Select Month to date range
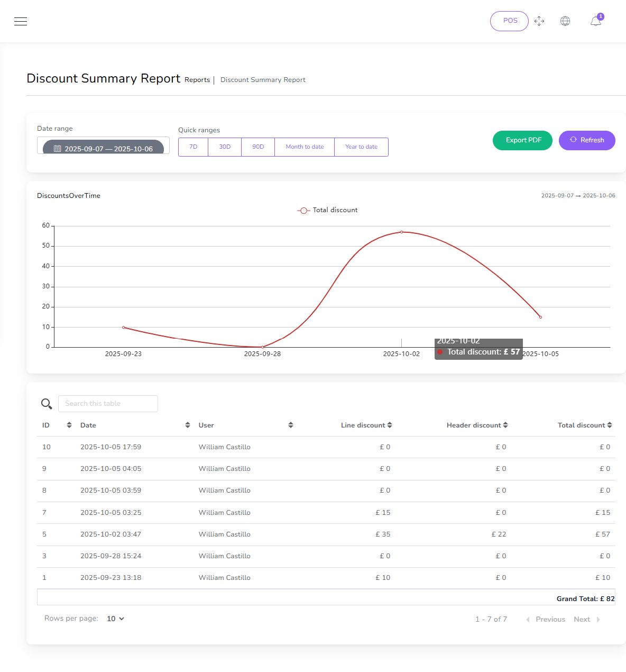 (x=305, y=147)
